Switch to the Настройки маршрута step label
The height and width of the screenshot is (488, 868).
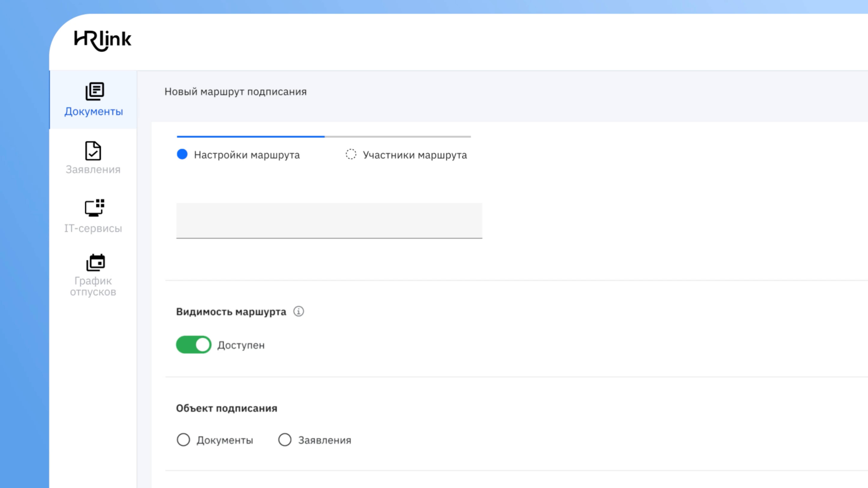click(247, 155)
